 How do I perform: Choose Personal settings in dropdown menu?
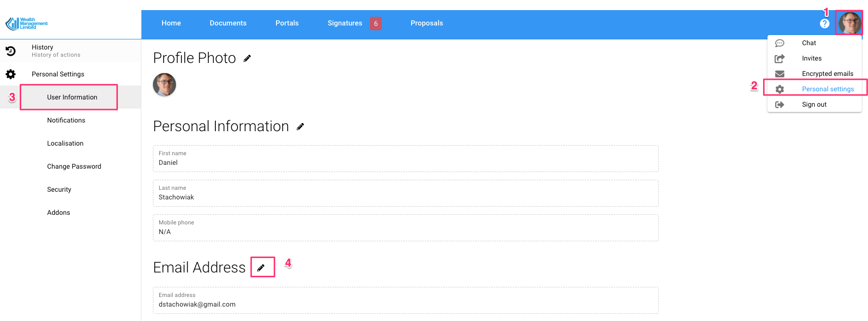[828, 89]
